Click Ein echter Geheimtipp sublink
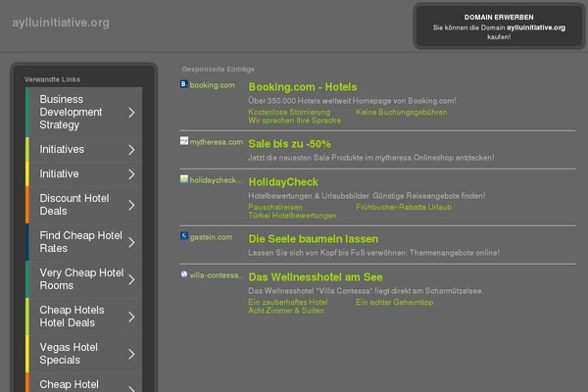This screenshot has width=588, height=392. [395, 303]
